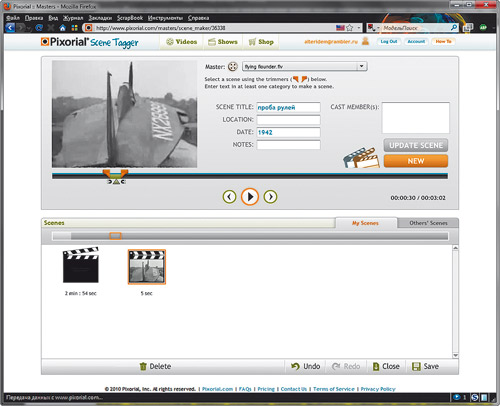Click the Delete trash can icon
Image resolution: width=500 pixels, height=406 pixels.
coord(143,366)
